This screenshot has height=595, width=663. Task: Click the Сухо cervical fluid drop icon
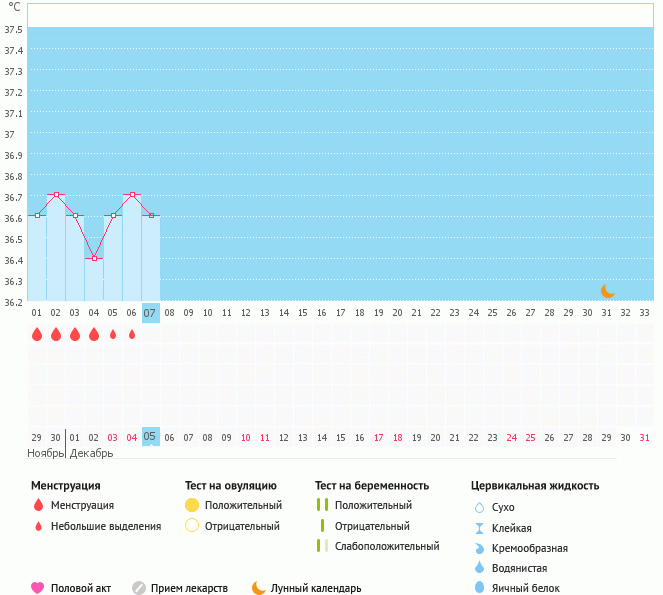click(479, 508)
